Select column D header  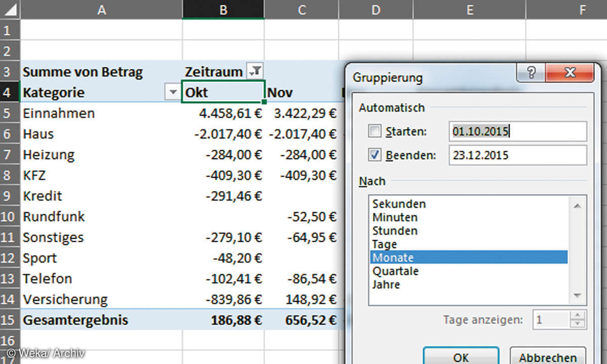point(376,9)
